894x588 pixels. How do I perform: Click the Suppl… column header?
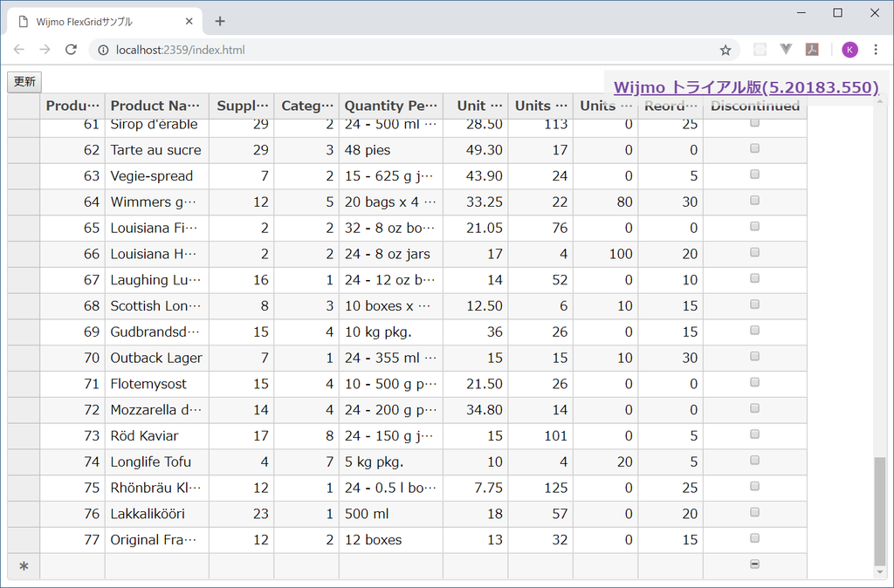242,106
